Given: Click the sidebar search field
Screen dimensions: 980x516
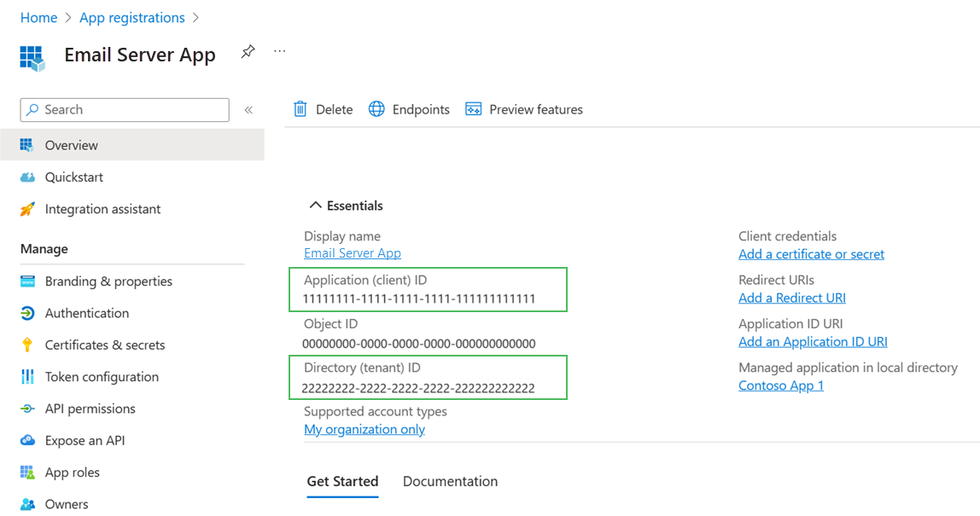Looking at the screenshot, I should [124, 109].
